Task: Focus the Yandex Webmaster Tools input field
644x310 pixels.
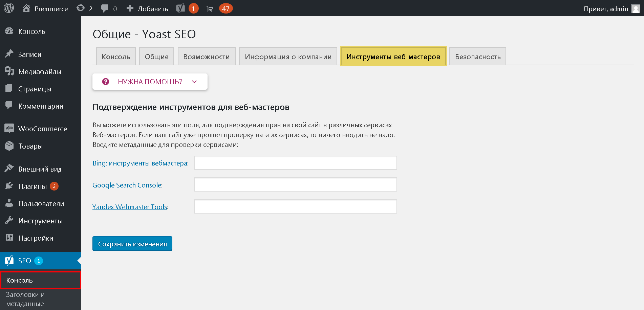Action: point(296,206)
